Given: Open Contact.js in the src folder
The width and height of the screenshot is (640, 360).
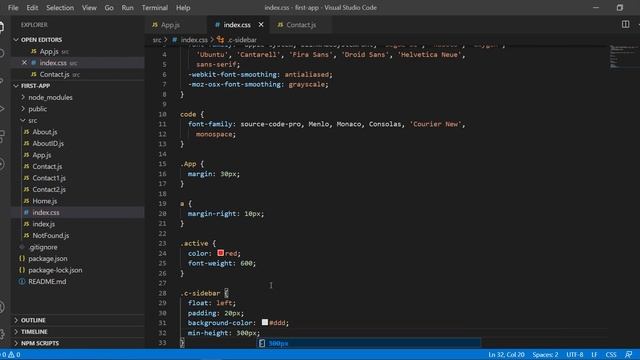Looking at the screenshot, I should pos(47,167).
